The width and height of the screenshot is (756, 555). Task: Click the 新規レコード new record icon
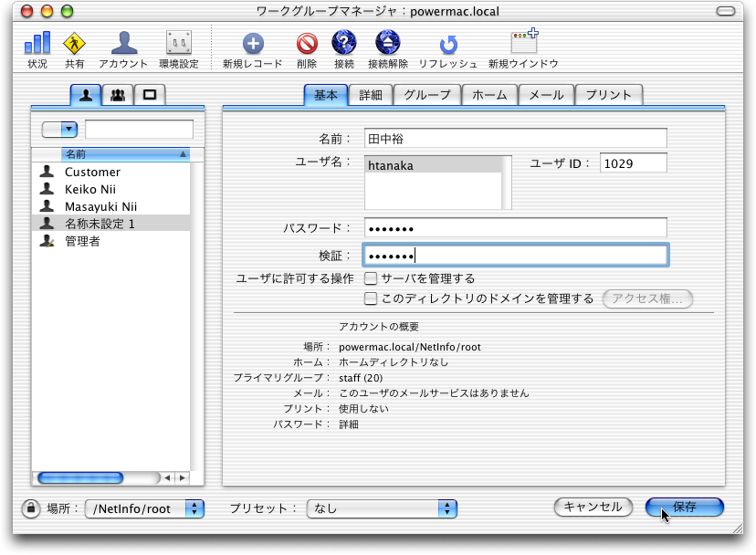click(x=252, y=44)
